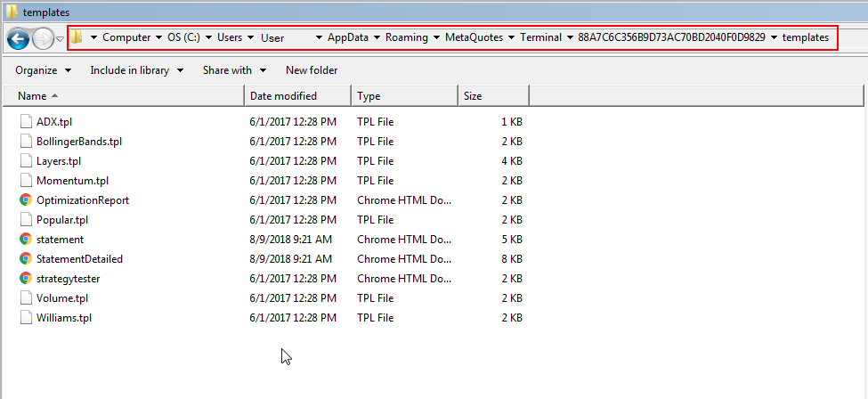Click the New folder button

pos(312,70)
